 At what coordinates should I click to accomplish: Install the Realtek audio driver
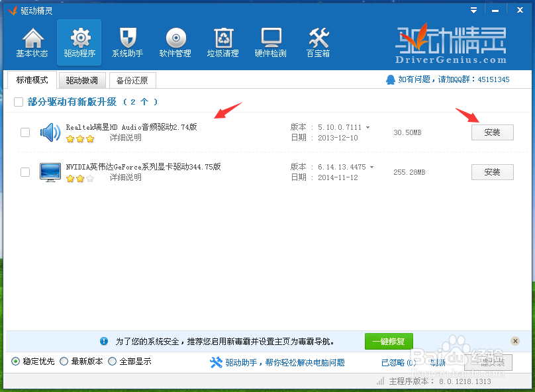[493, 132]
